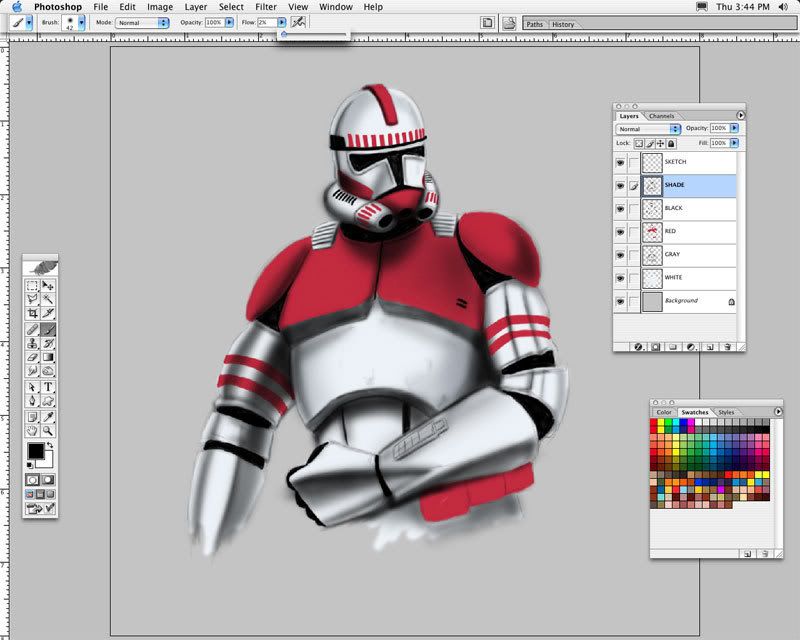Toggle visibility of GRAY layer
The width and height of the screenshot is (800, 640).
point(620,255)
